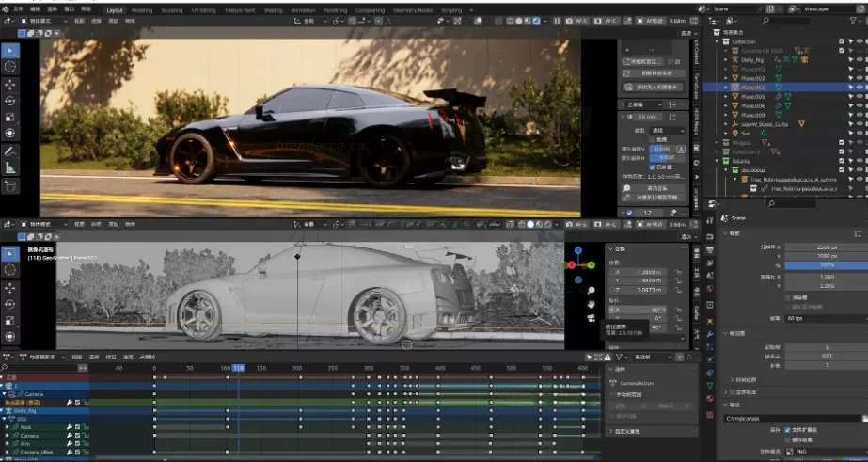Select the Annotate pencil tool in upper viewport
The width and height of the screenshot is (868, 462).
[x=10, y=151]
